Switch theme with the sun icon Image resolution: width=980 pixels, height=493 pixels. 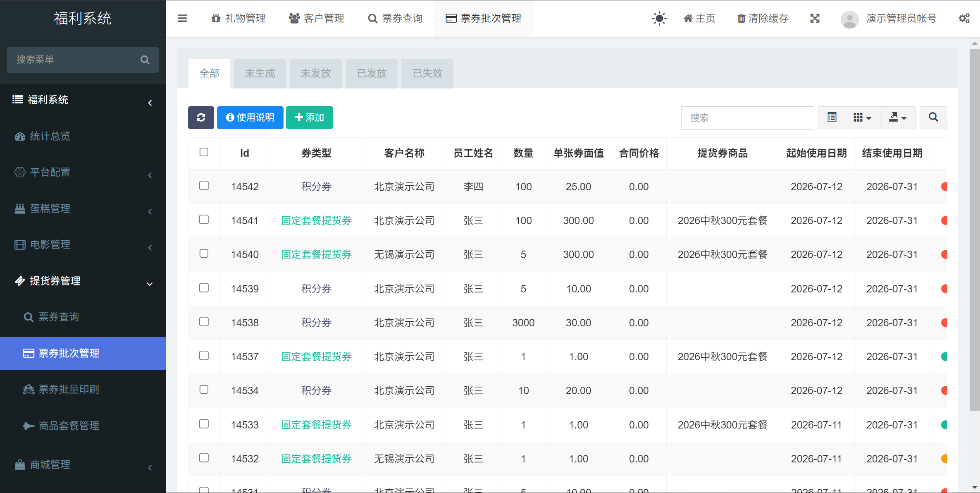(659, 18)
